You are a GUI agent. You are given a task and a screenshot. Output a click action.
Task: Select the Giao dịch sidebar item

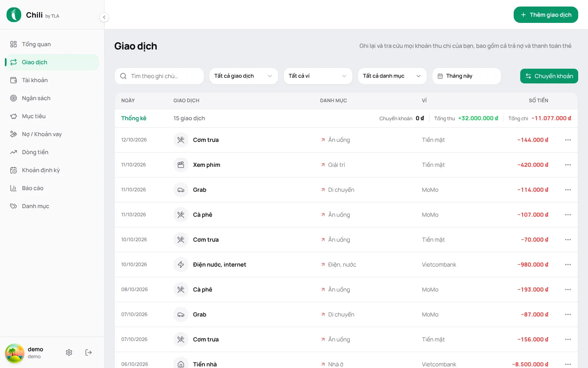52,62
